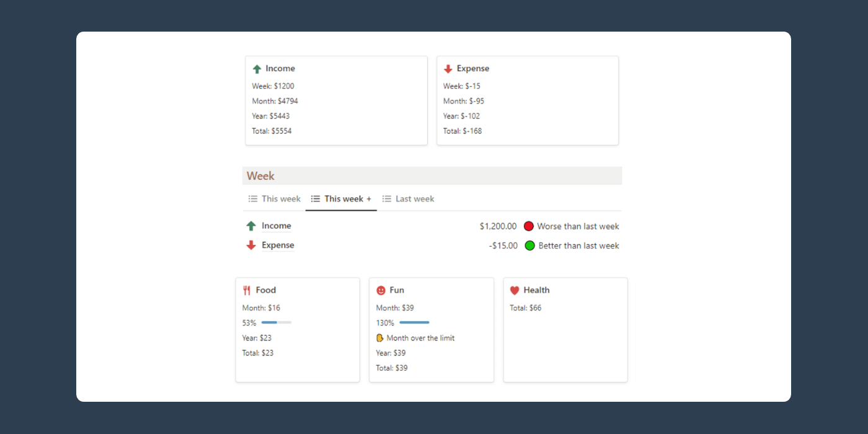Switch to the This week tab

[x=275, y=199]
